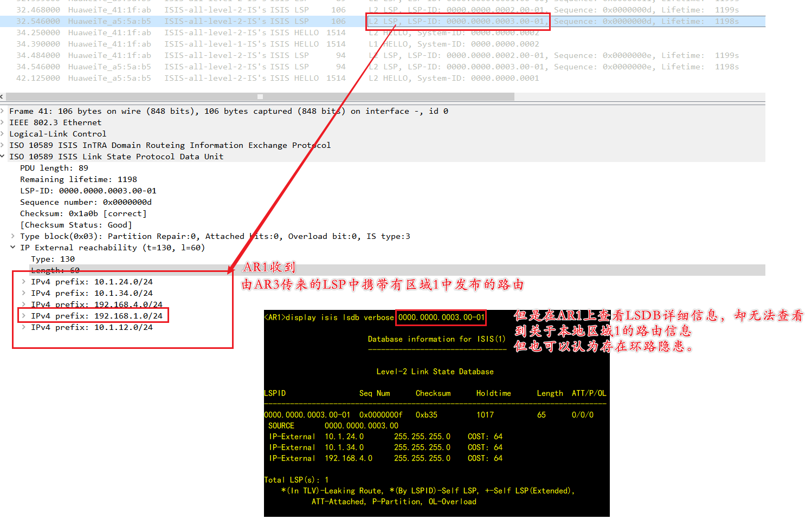Click the 'Database information for ISIS(1)' line
The height and width of the screenshot is (519, 812).
click(x=437, y=339)
